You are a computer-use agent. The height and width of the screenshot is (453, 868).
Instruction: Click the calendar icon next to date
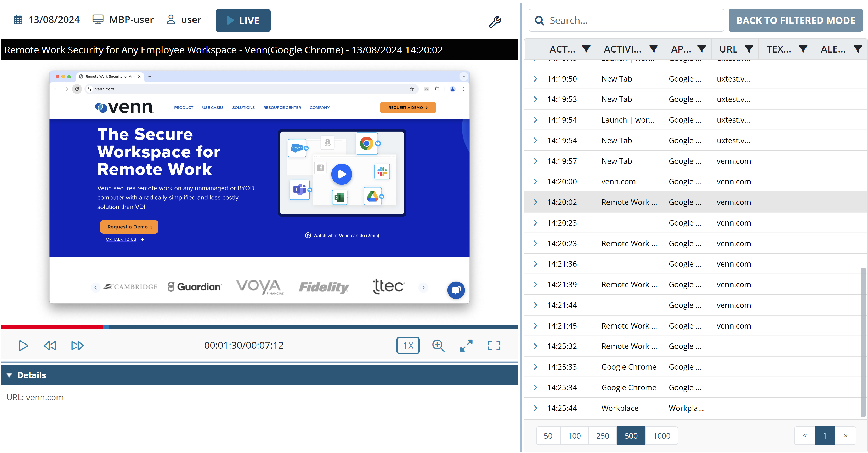pos(18,20)
